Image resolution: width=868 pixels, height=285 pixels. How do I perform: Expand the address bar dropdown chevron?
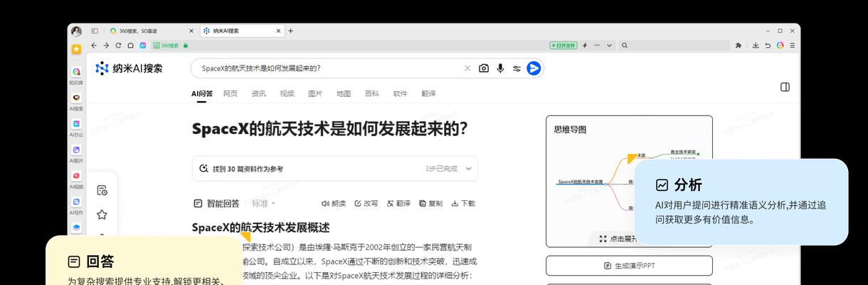coord(609,45)
